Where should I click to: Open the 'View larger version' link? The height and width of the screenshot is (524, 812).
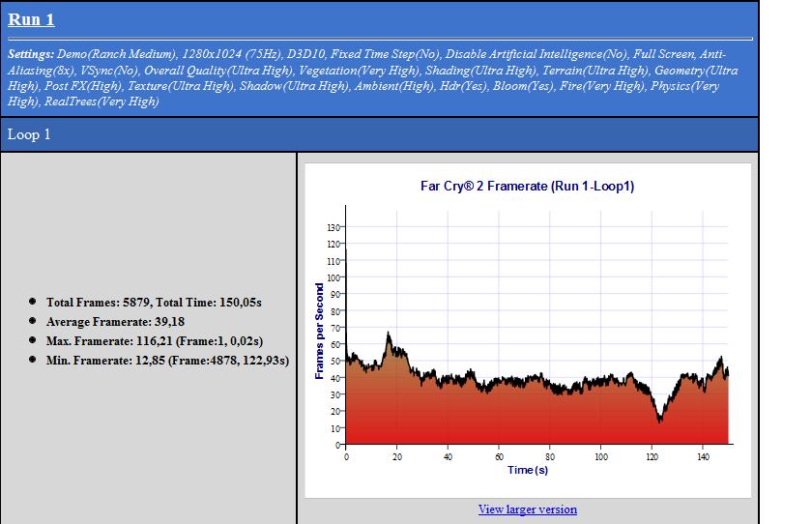pos(527,509)
